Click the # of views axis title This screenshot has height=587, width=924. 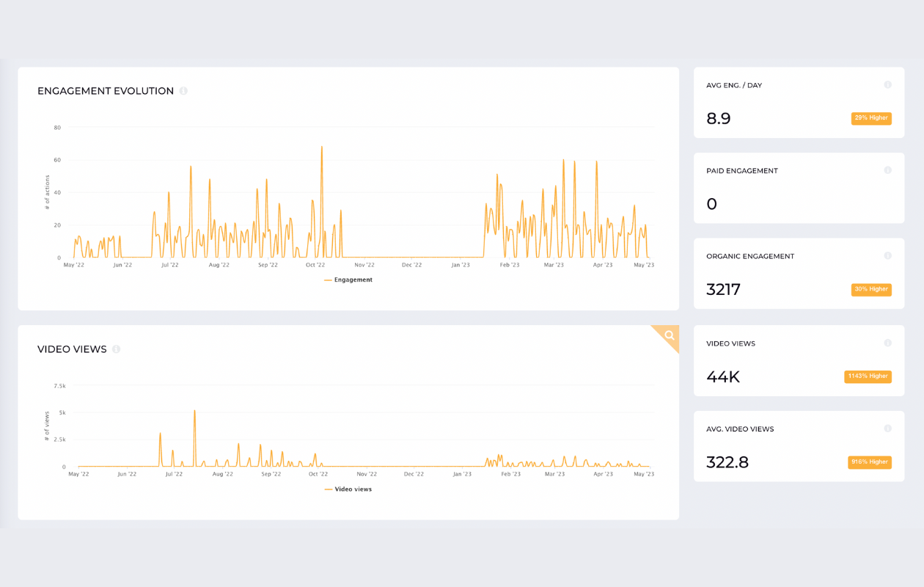click(47, 426)
